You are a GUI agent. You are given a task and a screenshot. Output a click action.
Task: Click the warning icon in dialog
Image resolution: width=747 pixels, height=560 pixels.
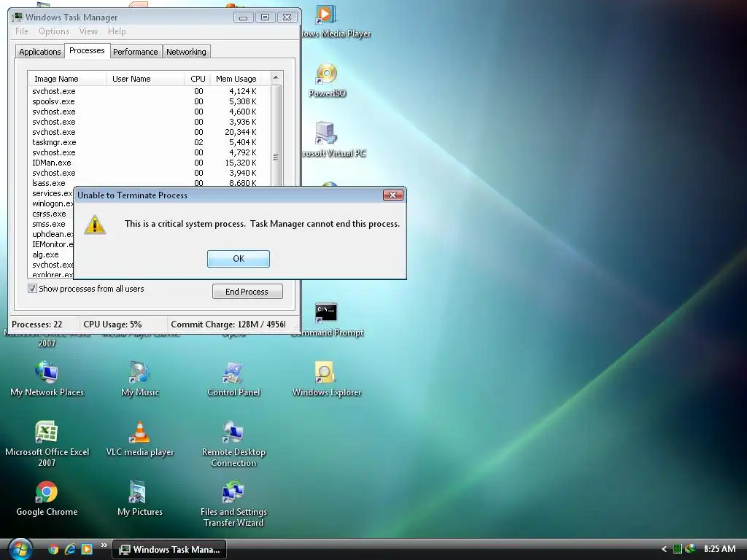(x=95, y=225)
